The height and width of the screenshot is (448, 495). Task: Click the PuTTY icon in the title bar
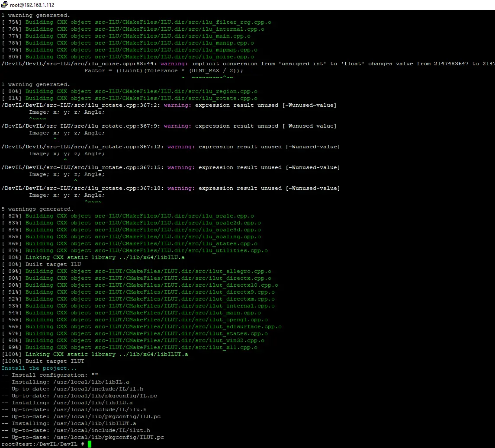4,5
